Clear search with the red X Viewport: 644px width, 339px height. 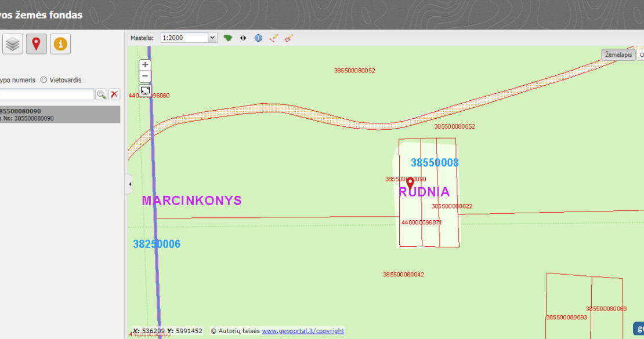point(114,94)
